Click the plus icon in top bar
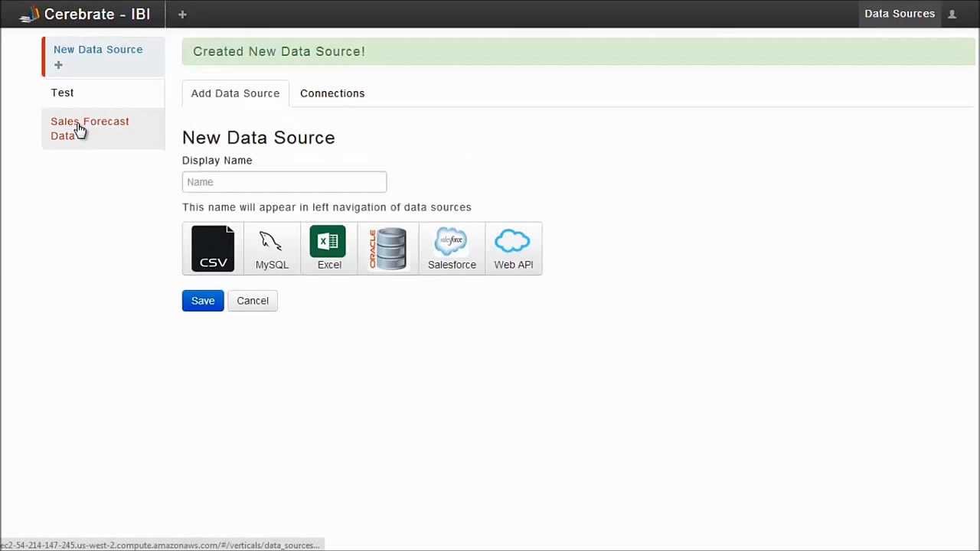 182,14
